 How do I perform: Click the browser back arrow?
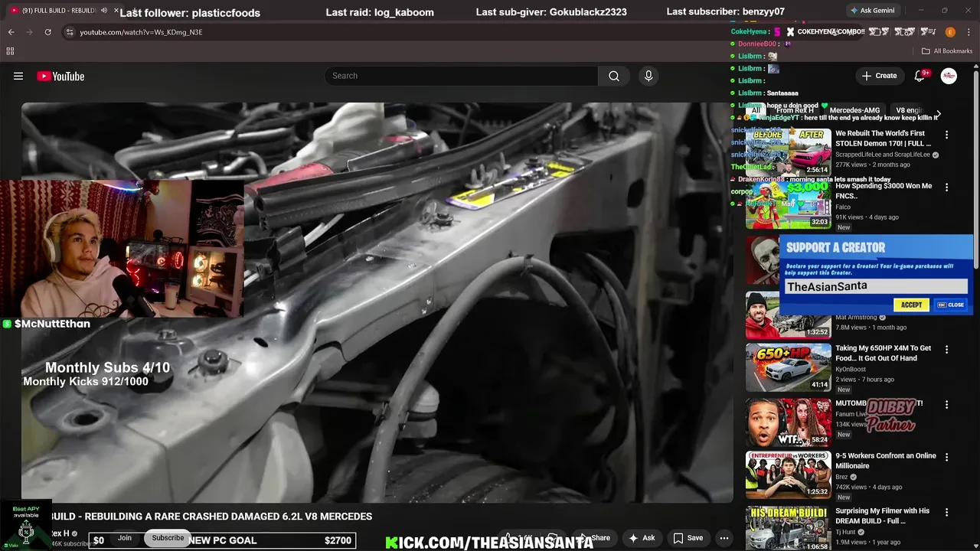point(11,32)
